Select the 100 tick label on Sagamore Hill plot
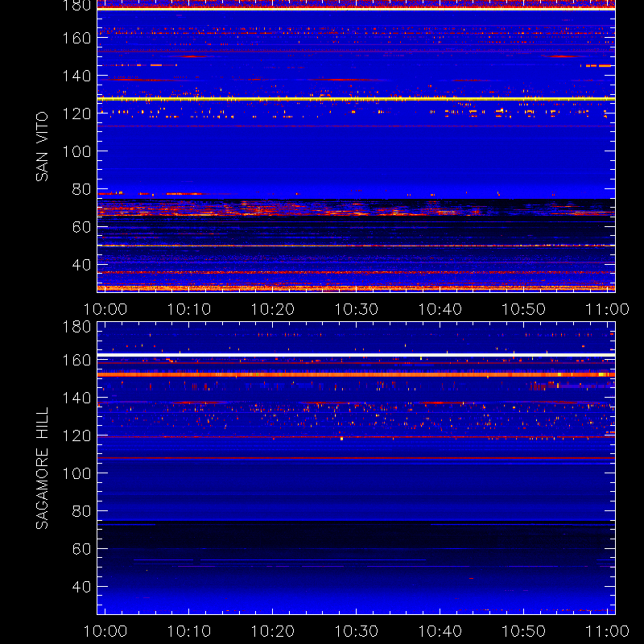 [76, 473]
